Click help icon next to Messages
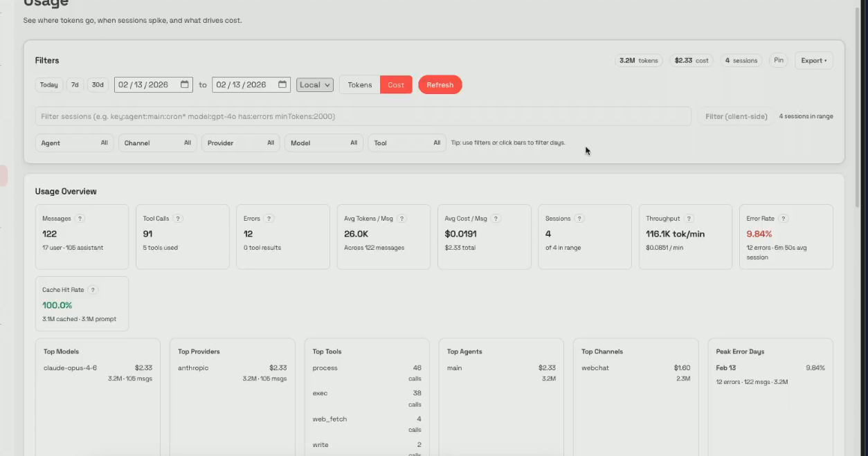 click(x=80, y=219)
